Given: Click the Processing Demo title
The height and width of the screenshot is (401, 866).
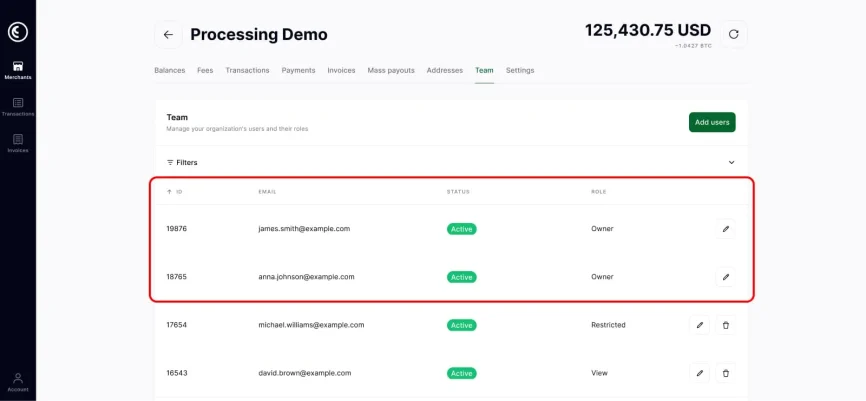Looking at the screenshot, I should point(259,34).
